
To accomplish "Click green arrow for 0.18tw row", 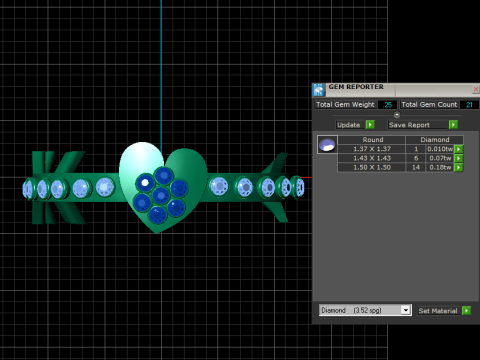I will 459,167.
